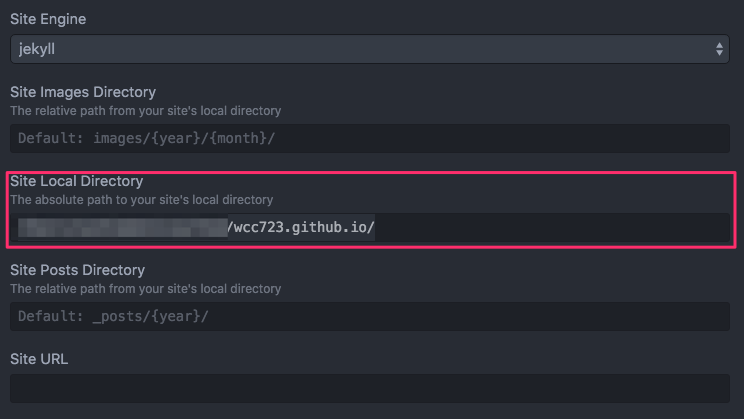Image resolution: width=744 pixels, height=419 pixels.
Task: Focus the empty Site URL input
Action: point(370,388)
